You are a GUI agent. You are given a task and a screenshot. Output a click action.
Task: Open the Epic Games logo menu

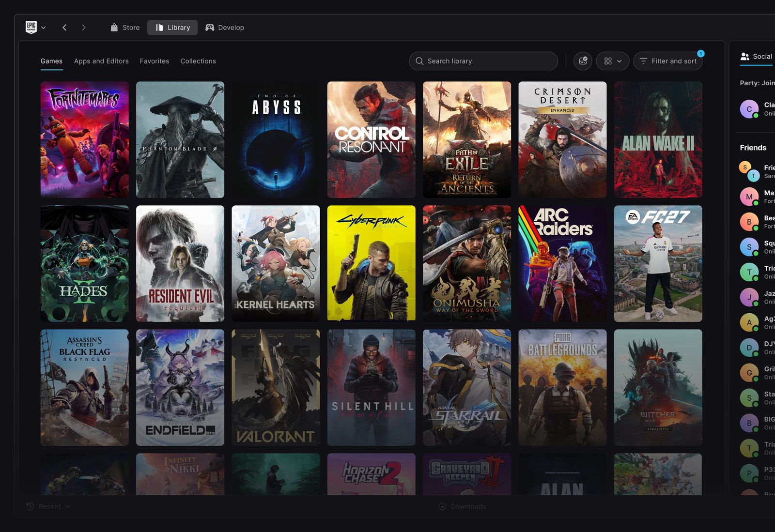(31, 28)
